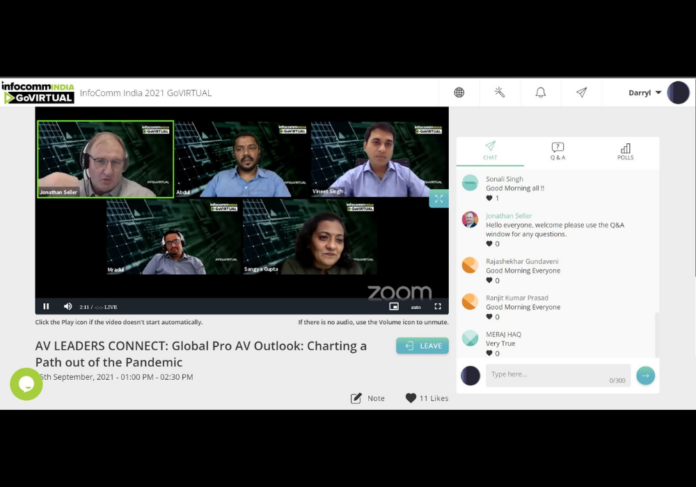696x487 pixels.
Task: Pause the live video stream
Action: point(46,306)
